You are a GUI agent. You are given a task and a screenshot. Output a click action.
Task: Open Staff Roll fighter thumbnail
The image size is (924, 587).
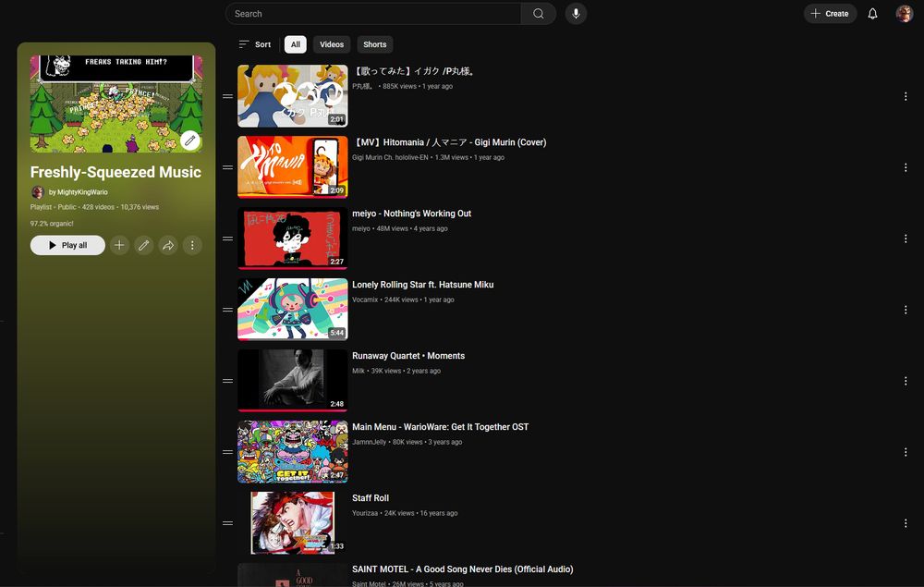coord(292,523)
